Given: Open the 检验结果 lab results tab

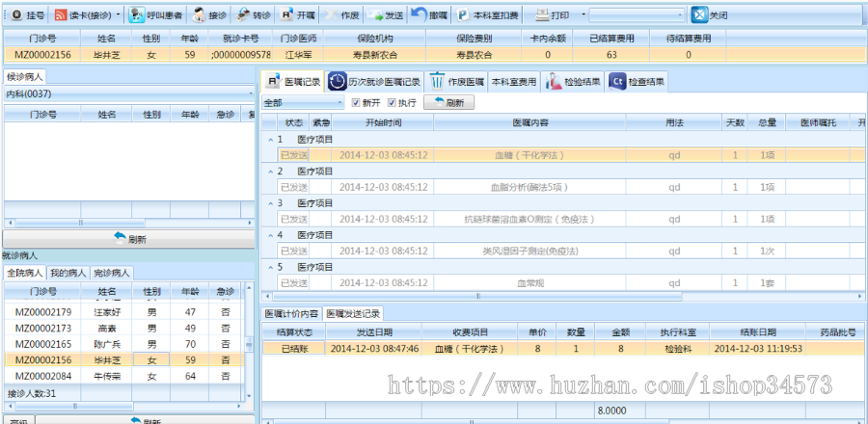Looking at the screenshot, I should pyautogui.click(x=572, y=82).
